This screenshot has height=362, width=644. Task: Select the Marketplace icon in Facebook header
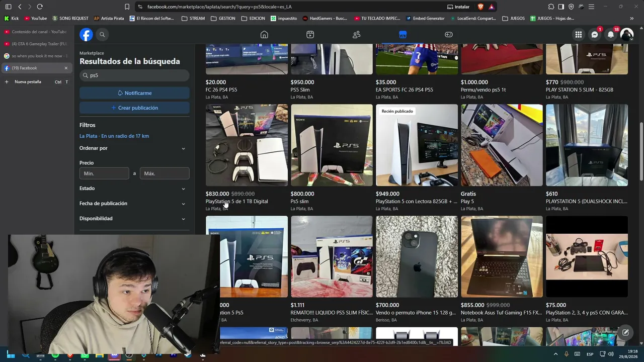click(x=403, y=34)
